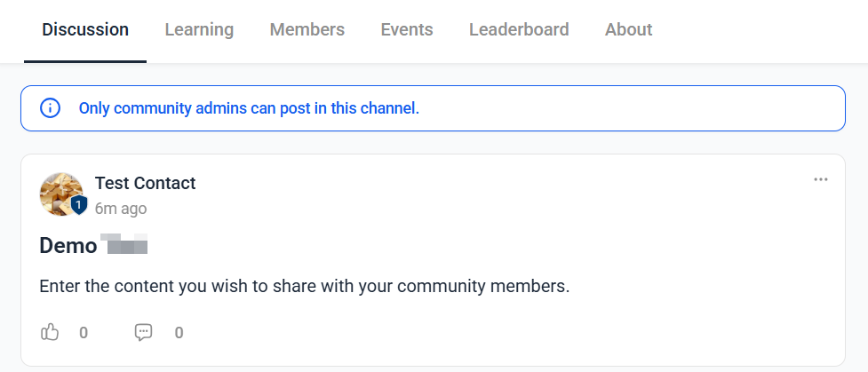
Task: Open Test Contact's profile avatar
Action: [x=61, y=194]
